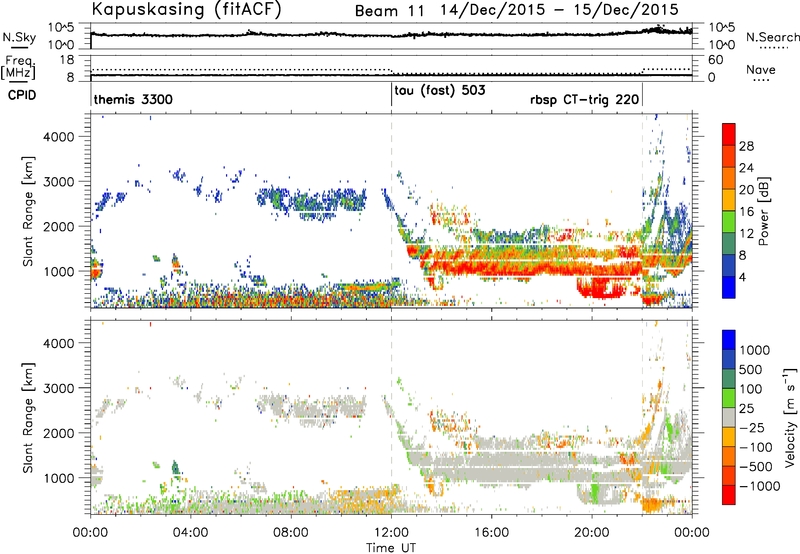Click the '-1000' tick on Velocity colorbar
The image size is (800, 554).
(760, 486)
